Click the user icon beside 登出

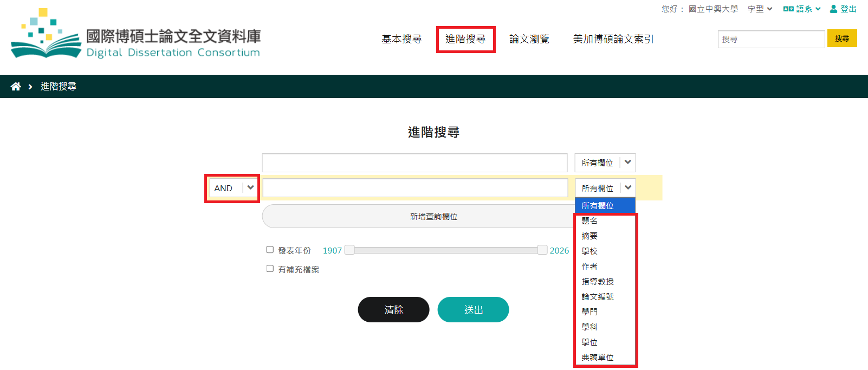[x=833, y=9]
